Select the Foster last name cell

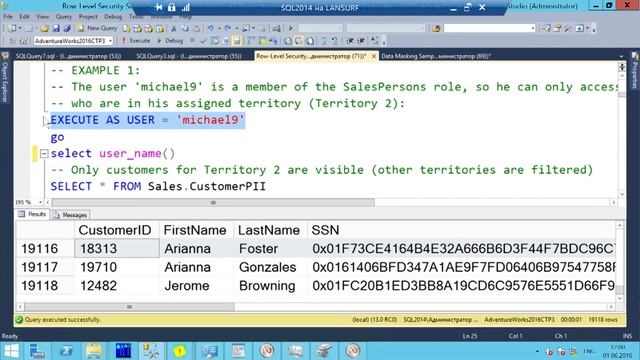[x=271, y=249]
